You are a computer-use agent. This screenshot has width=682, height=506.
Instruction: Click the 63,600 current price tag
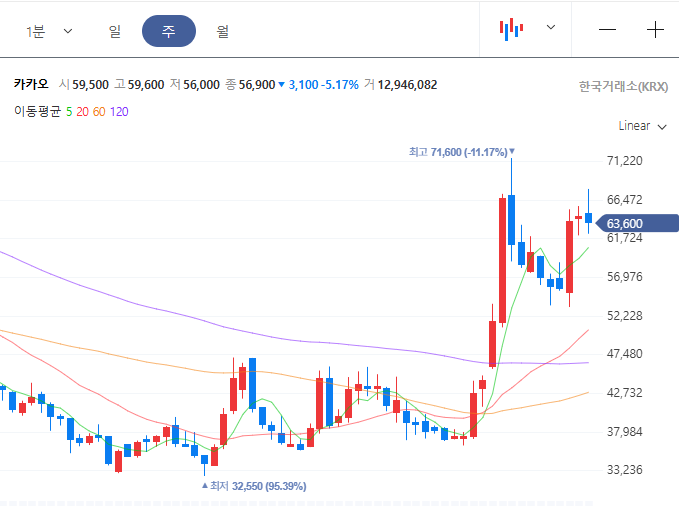(x=637, y=223)
